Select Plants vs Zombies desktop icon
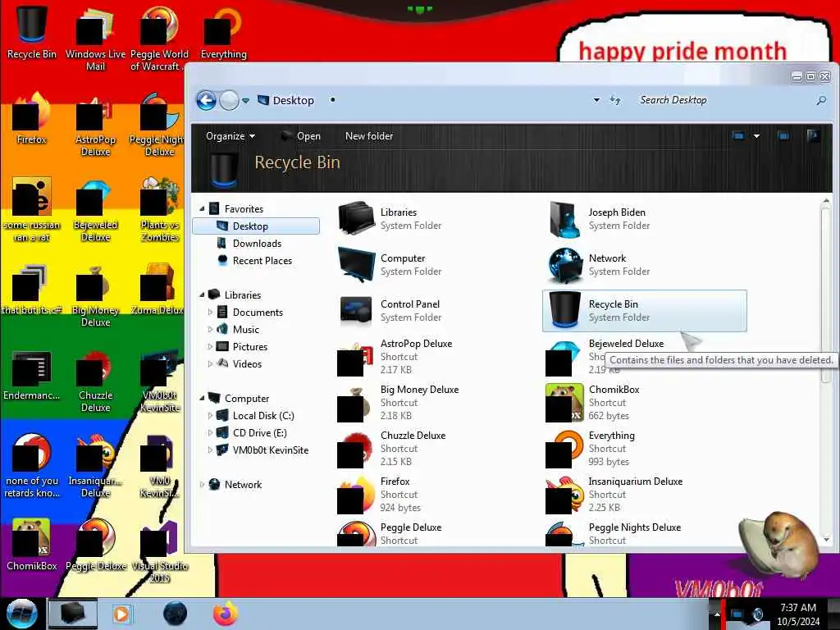The image size is (840, 630). point(160,210)
